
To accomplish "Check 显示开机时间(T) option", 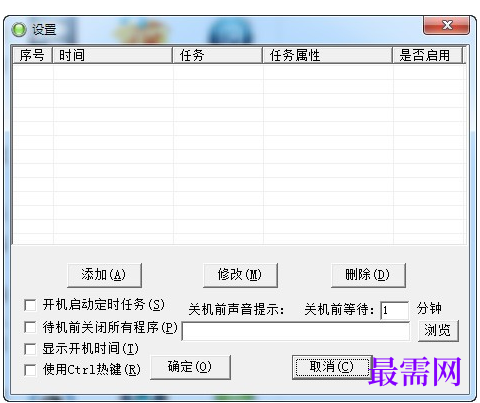I will (x=30, y=349).
